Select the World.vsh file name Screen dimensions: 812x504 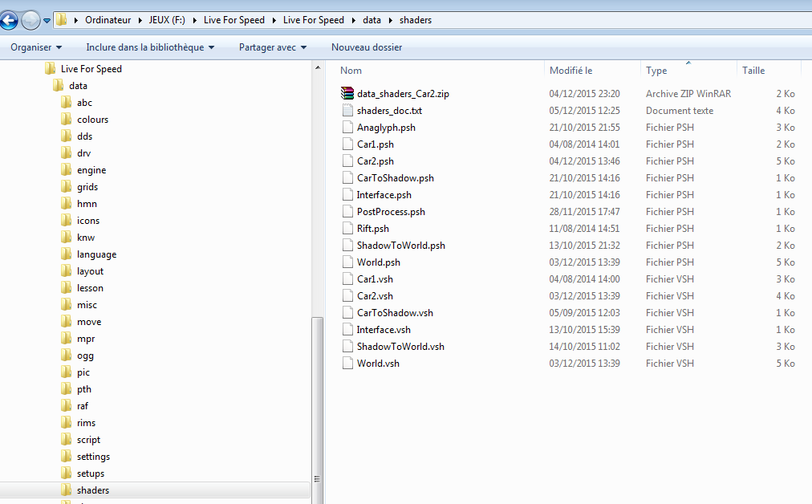378,363
